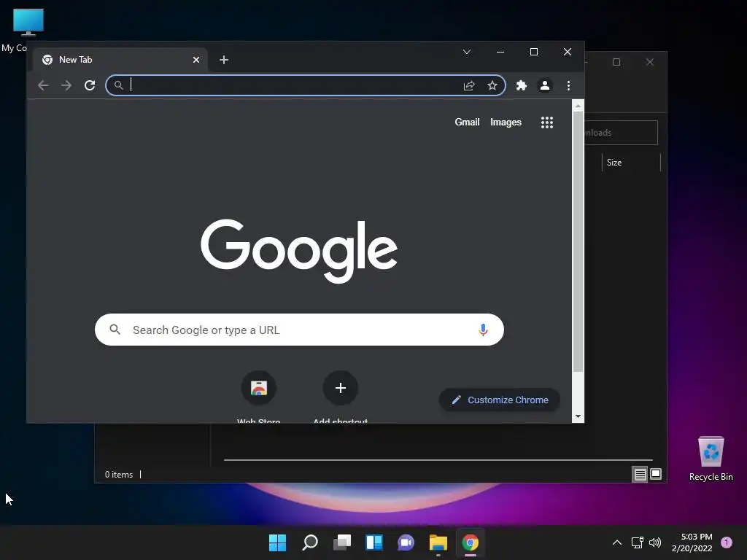The width and height of the screenshot is (747, 560).
Task: Open File Explorer from taskbar
Action: pyautogui.click(x=438, y=542)
